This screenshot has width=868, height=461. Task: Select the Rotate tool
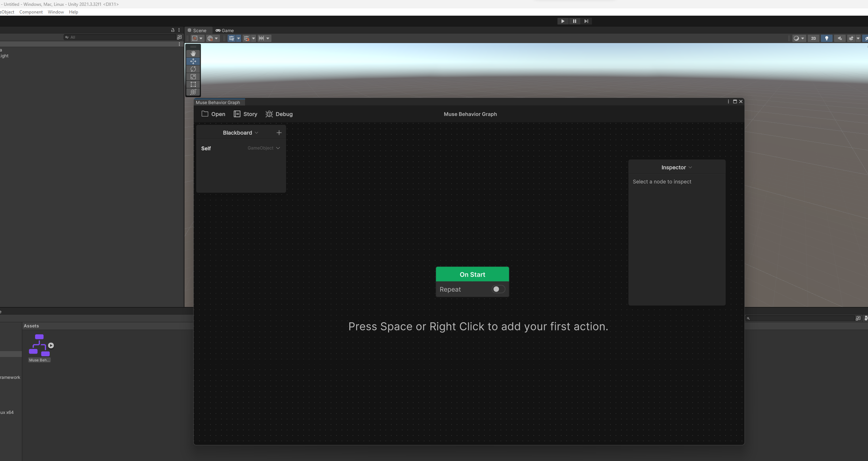pyautogui.click(x=193, y=69)
